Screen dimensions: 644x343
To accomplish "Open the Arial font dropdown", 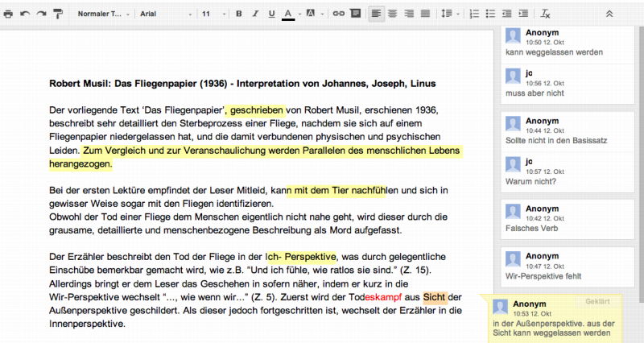I will coord(163,14).
